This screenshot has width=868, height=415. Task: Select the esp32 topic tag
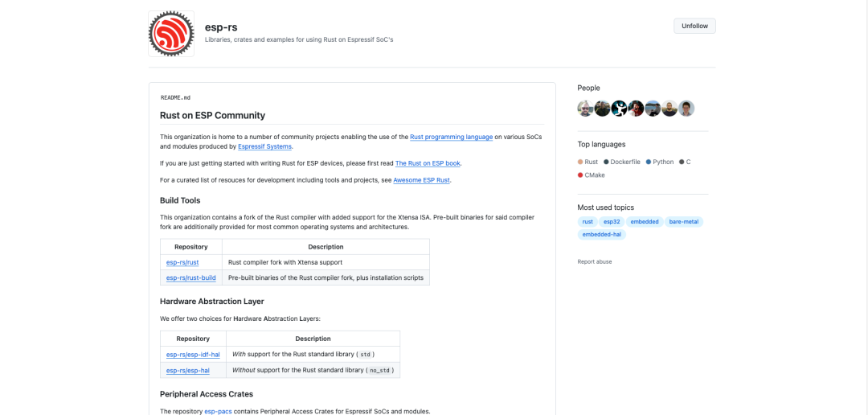coord(612,222)
